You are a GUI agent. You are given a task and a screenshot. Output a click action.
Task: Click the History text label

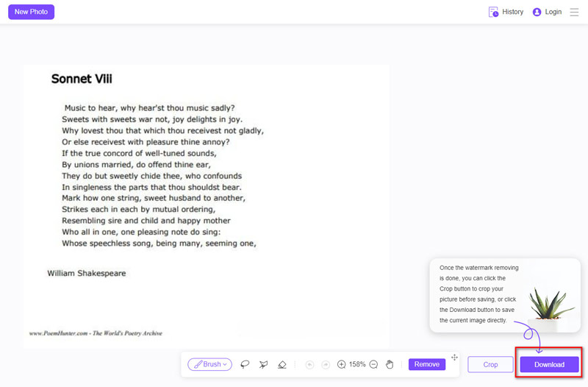click(512, 12)
